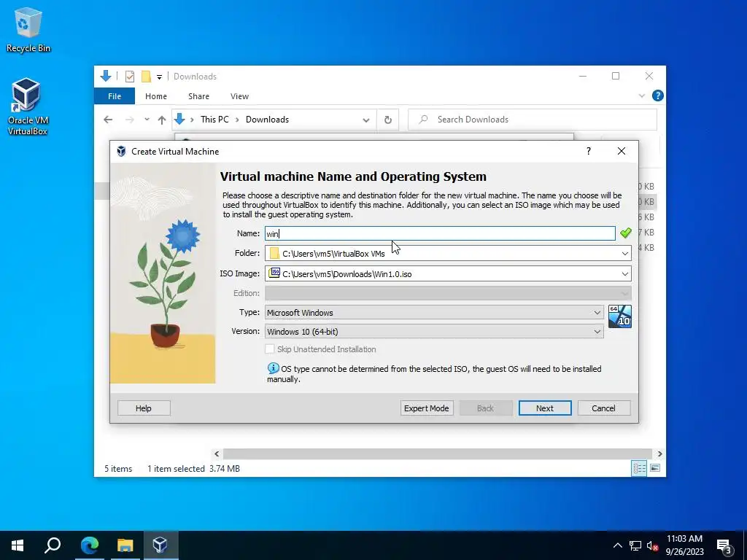Switch to VirtualBox taskbar button

160,545
